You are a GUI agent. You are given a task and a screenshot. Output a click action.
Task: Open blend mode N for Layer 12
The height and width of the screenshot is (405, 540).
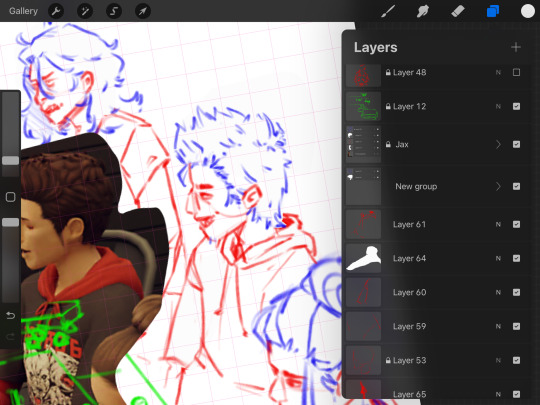tap(498, 106)
